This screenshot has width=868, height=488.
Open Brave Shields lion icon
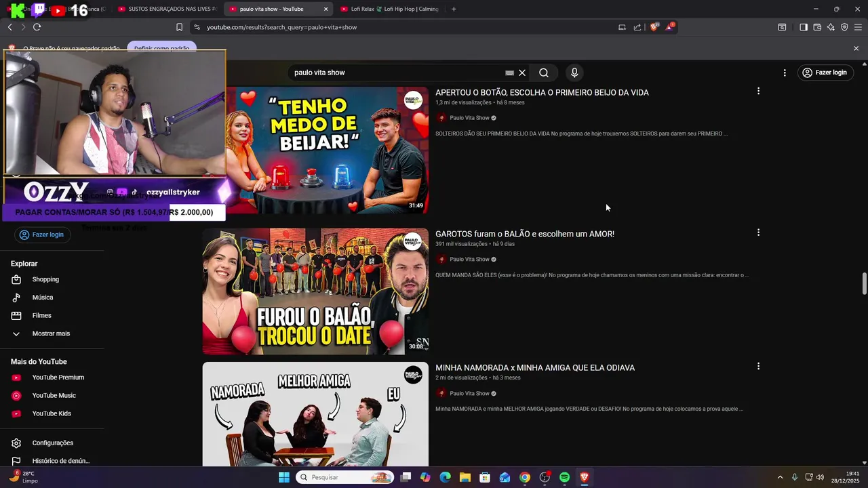coord(654,27)
